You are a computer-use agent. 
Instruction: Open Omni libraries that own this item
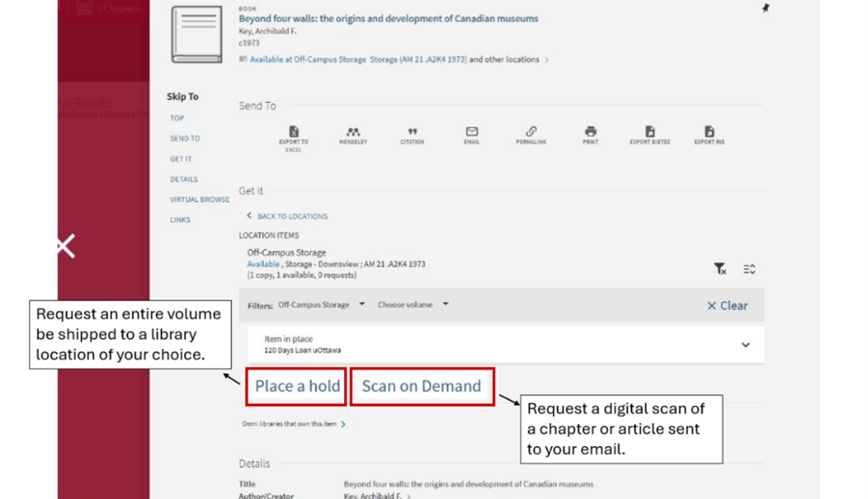tap(293, 424)
